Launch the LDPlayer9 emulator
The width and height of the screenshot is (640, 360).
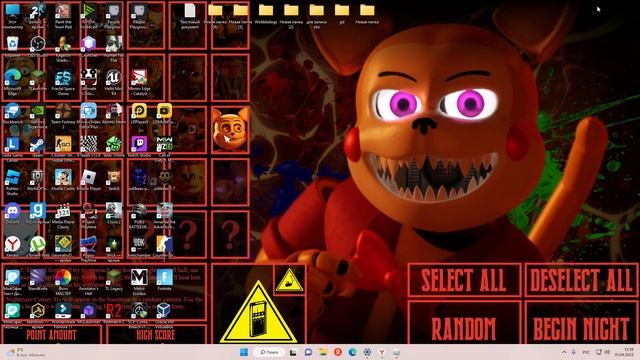coord(139,111)
